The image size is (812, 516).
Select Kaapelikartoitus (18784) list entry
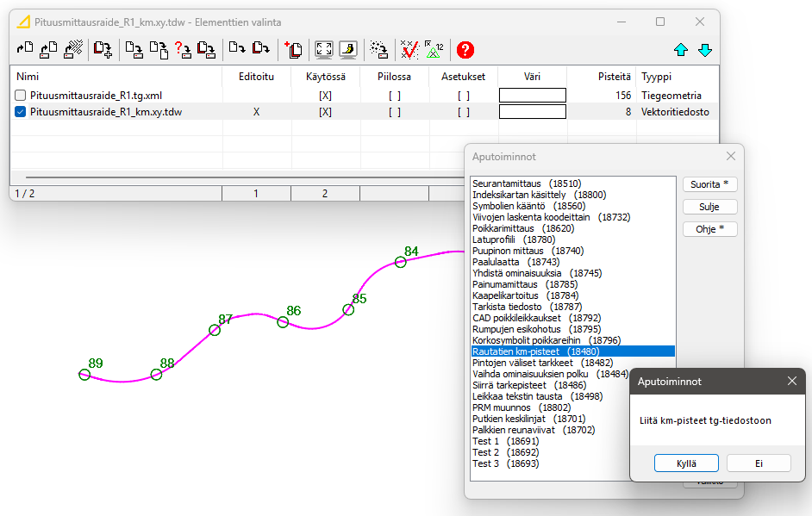pyautogui.click(x=524, y=295)
